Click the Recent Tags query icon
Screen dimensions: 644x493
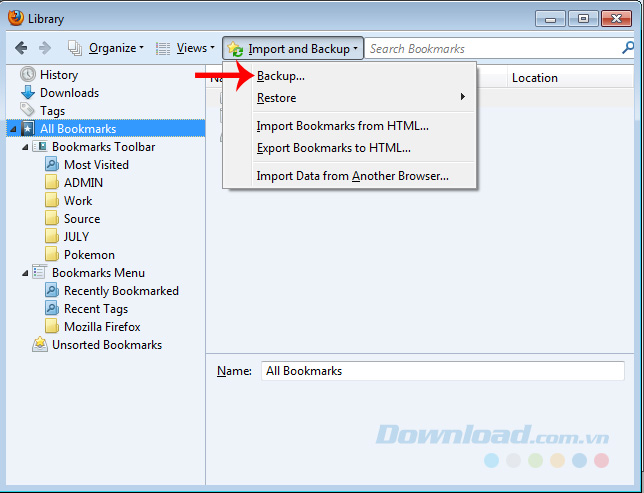[x=52, y=308]
